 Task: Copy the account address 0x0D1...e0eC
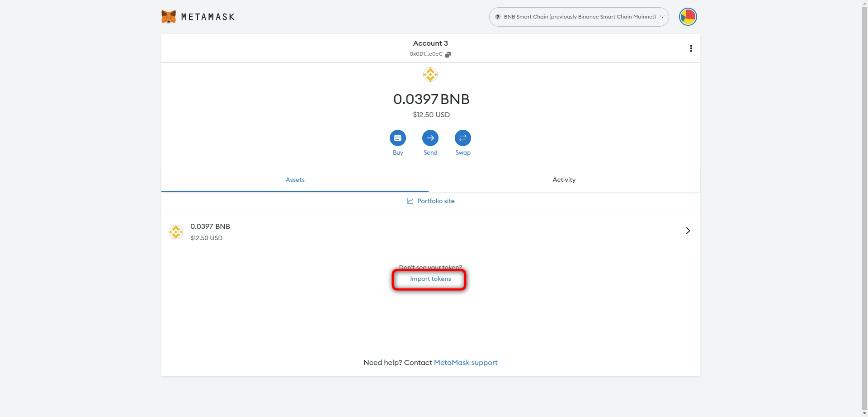430,54
